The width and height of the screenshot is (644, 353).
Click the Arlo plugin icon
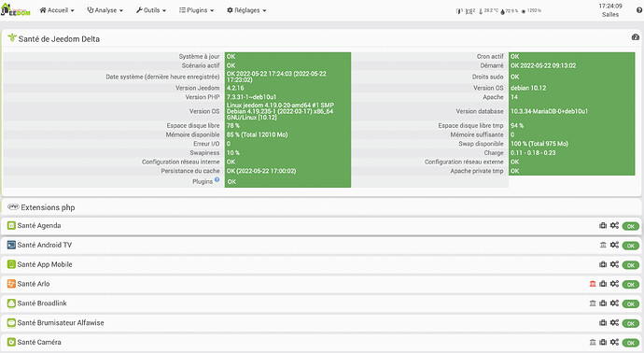11,284
